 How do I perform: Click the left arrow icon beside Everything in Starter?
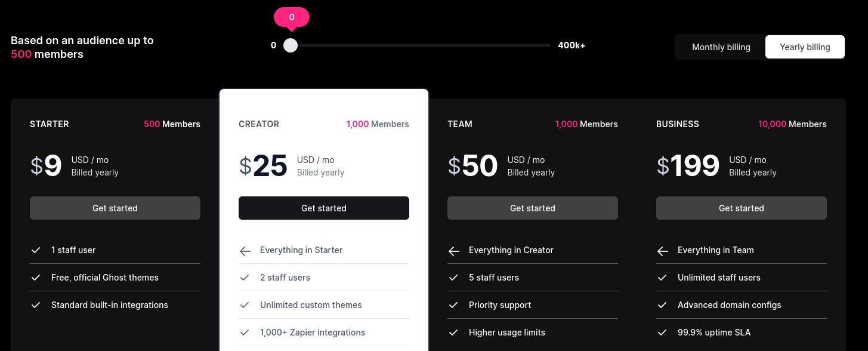[x=245, y=251]
